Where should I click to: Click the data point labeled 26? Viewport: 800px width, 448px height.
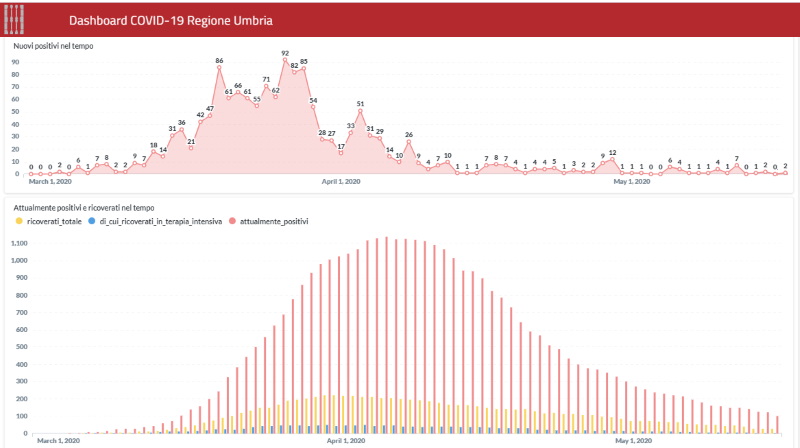pyautogui.click(x=408, y=142)
